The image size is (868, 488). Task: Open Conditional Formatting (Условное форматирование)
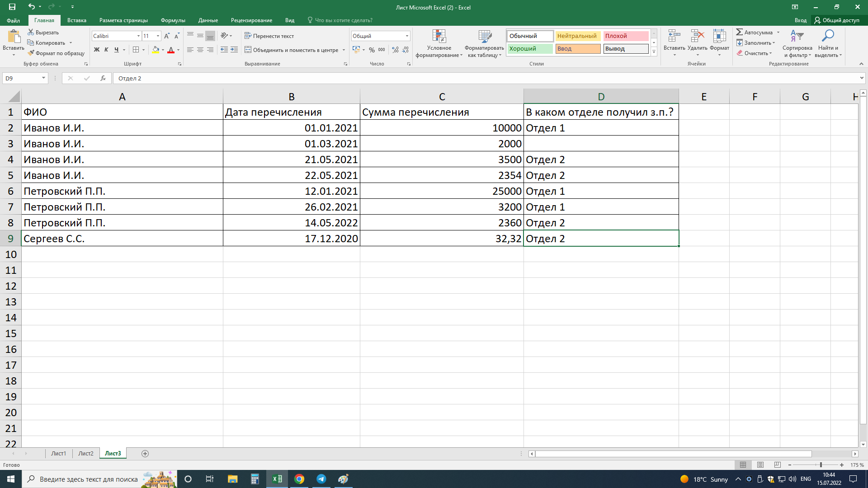tap(439, 43)
